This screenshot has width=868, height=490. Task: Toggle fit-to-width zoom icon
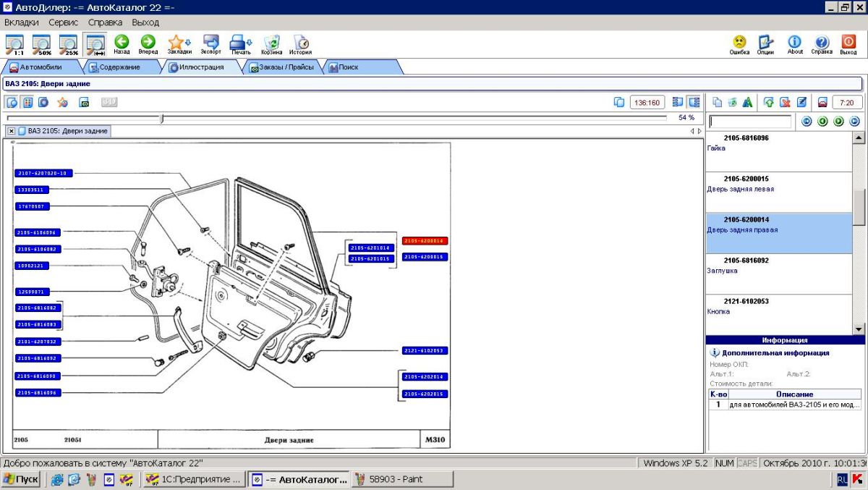point(95,44)
